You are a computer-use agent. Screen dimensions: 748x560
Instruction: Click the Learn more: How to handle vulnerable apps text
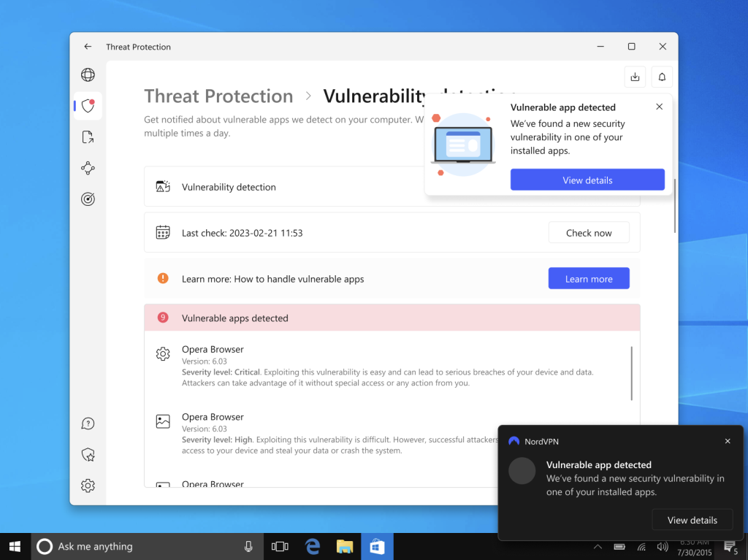point(273,279)
